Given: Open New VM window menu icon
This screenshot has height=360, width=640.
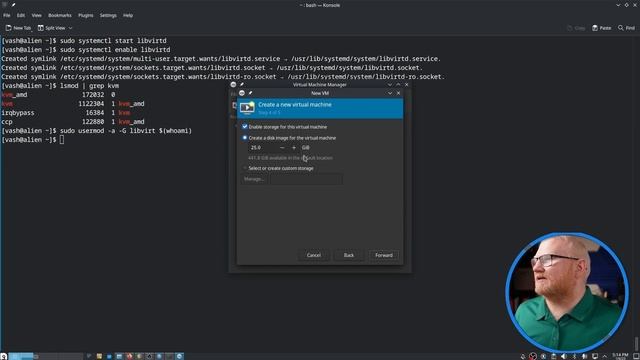Looking at the screenshot, I should (242, 93).
